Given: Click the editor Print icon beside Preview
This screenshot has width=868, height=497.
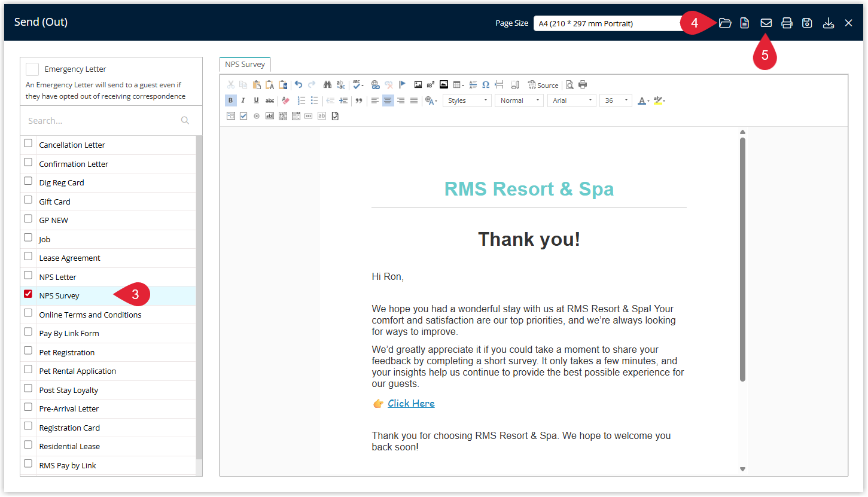Looking at the screenshot, I should [x=583, y=84].
